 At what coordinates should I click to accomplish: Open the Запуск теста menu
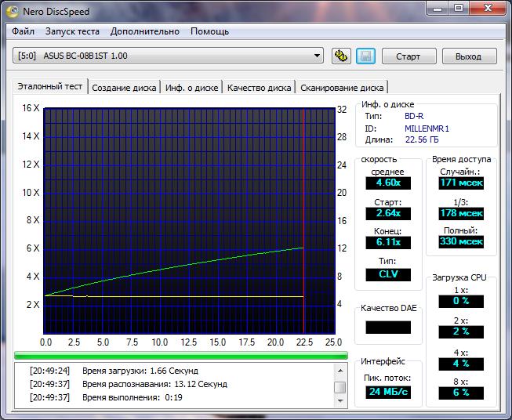click(x=72, y=31)
